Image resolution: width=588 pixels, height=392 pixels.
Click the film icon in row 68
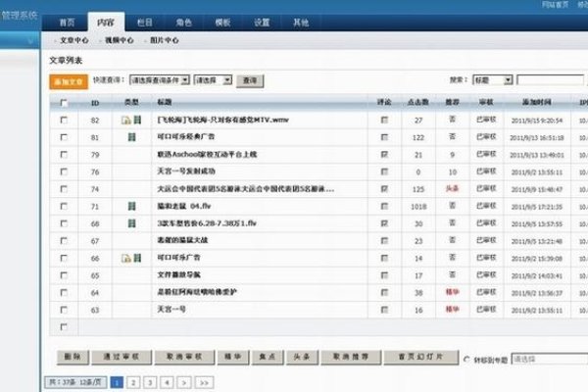coord(131,223)
